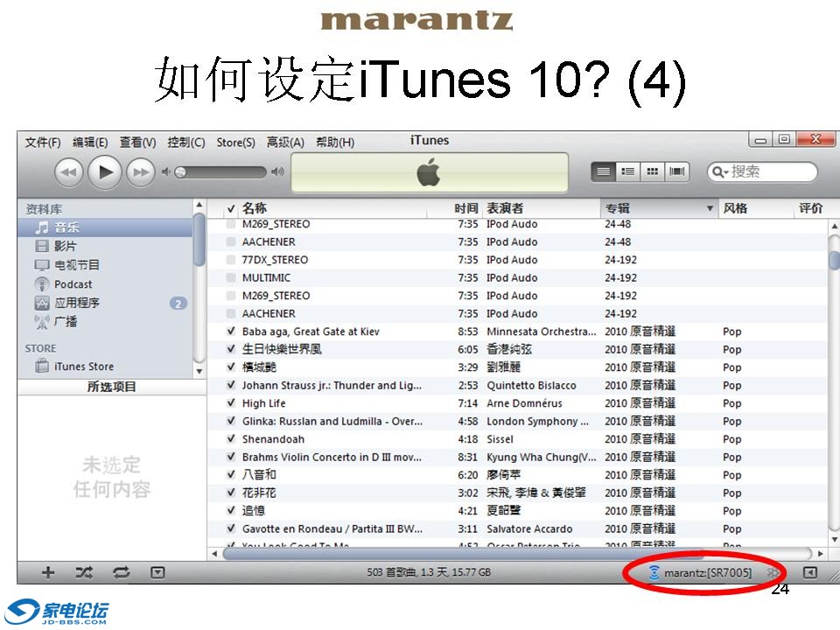
Task: Click the horizontal scroll left arrow
Action: tap(215, 553)
